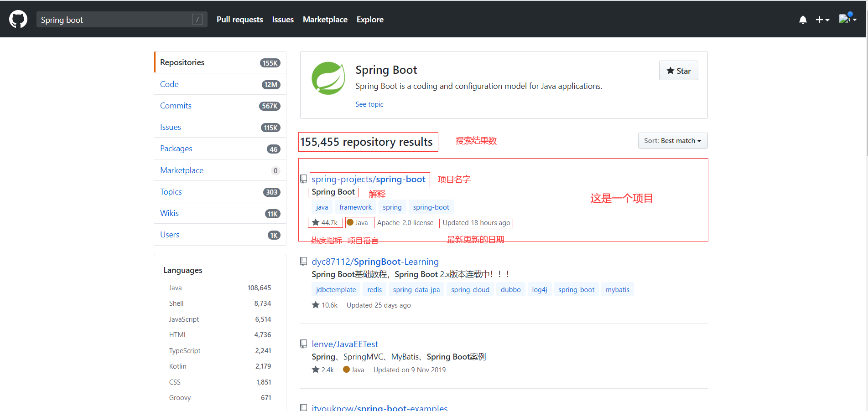Click the Spring Boot leaf logo

click(328, 78)
